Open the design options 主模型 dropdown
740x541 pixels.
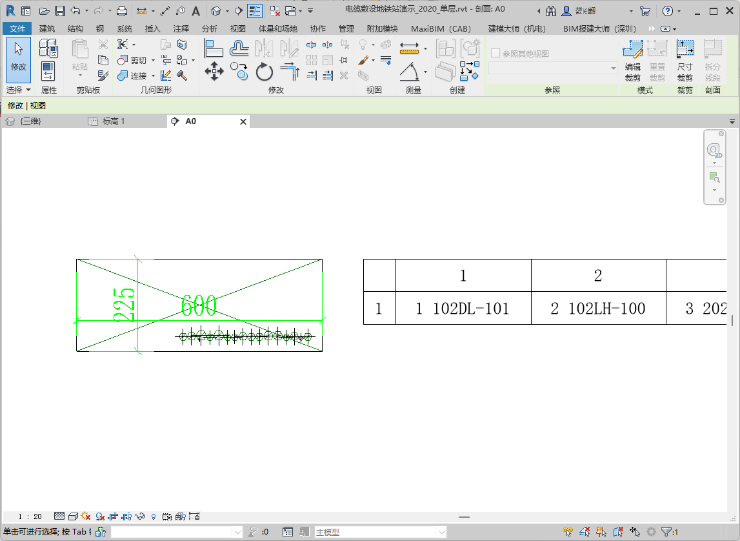[x=380, y=532]
